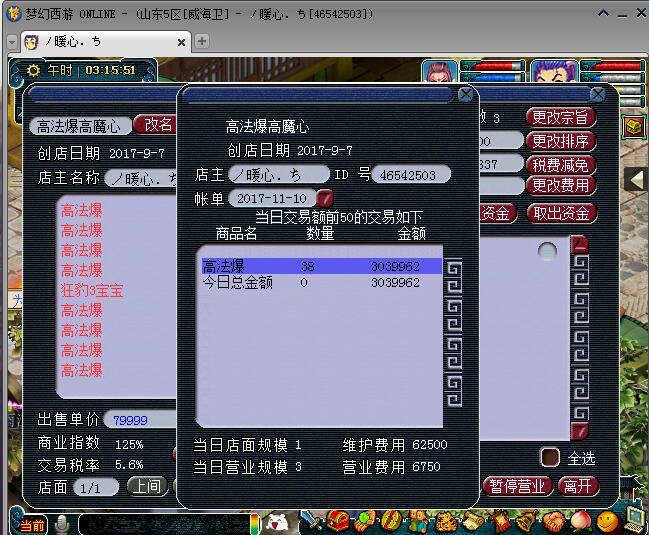Click the bill list scrollbar track
The height and width of the screenshot is (535, 649).
[x=453, y=332]
